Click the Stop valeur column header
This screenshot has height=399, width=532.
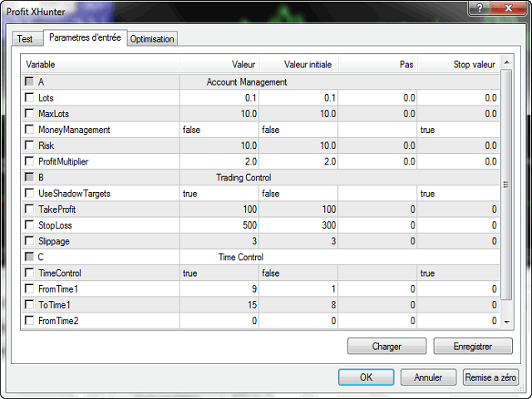[458, 65]
